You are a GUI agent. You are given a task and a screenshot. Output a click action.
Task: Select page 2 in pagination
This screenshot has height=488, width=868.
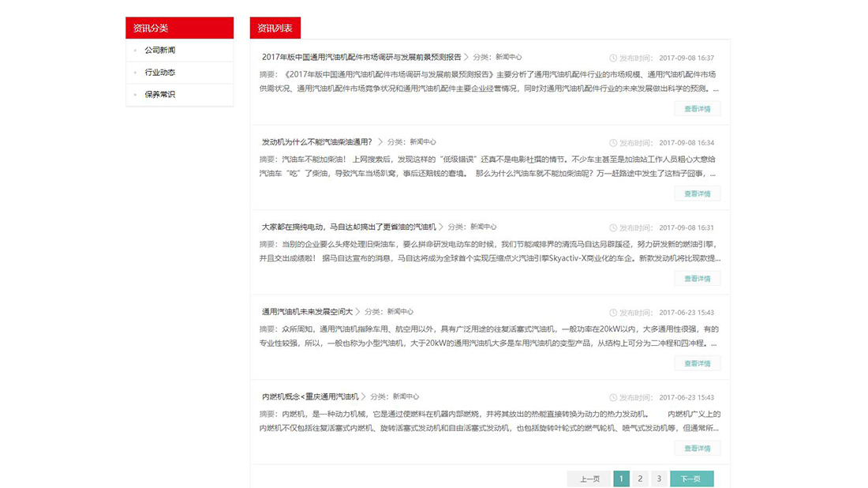pos(640,479)
